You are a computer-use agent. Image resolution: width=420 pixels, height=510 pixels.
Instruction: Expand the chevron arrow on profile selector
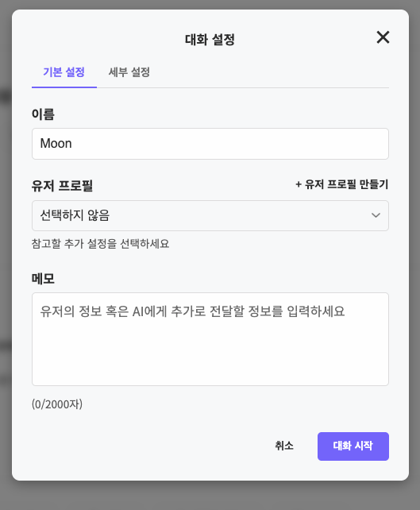(x=376, y=215)
